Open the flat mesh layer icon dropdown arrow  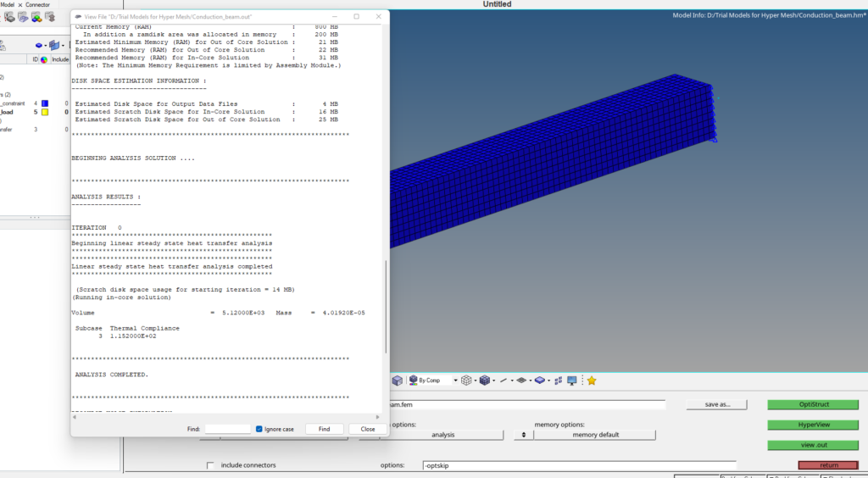[530, 381]
